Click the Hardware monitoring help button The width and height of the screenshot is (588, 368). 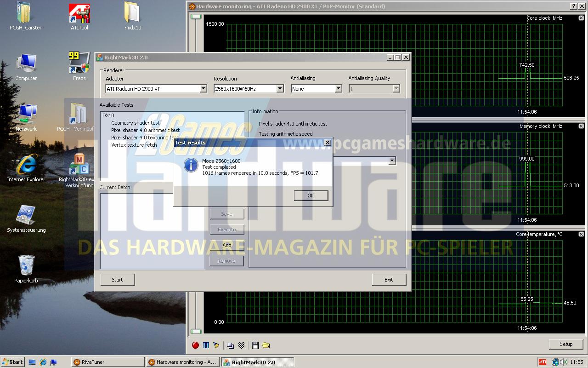coord(574,6)
